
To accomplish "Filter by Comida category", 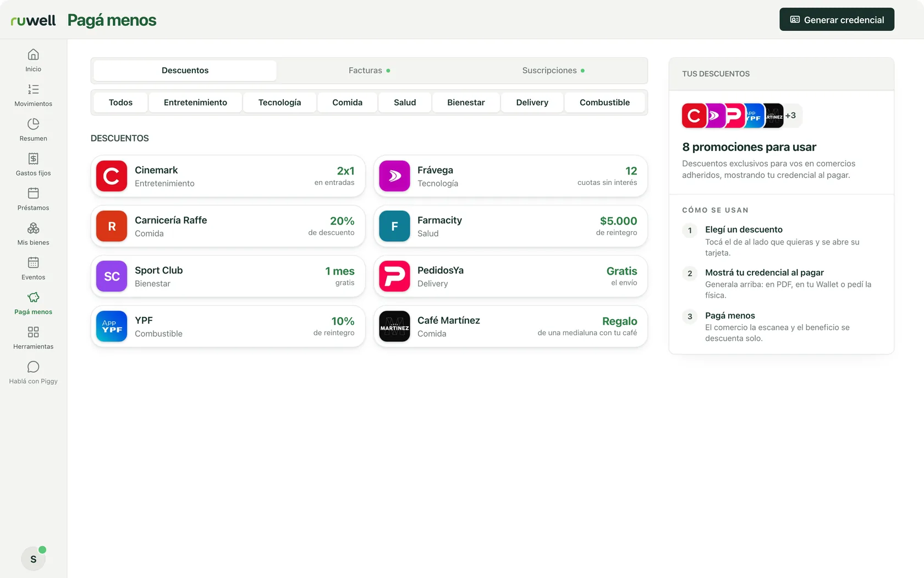I will pyautogui.click(x=347, y=102).
